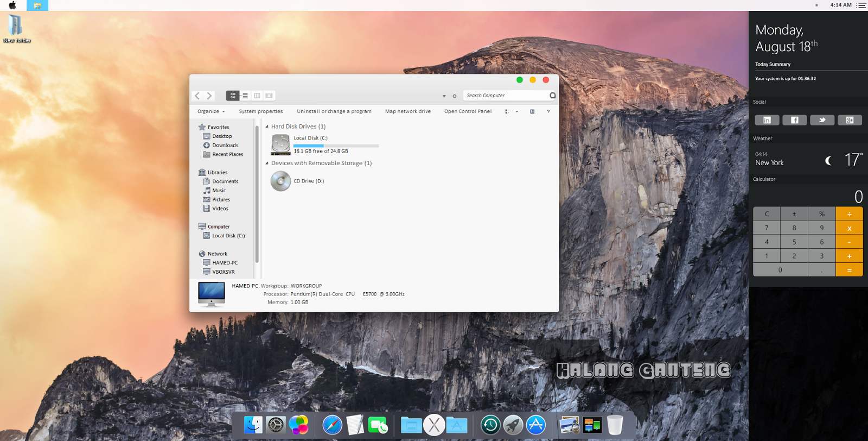Open the New folder desktop icon

click(17, 29)
